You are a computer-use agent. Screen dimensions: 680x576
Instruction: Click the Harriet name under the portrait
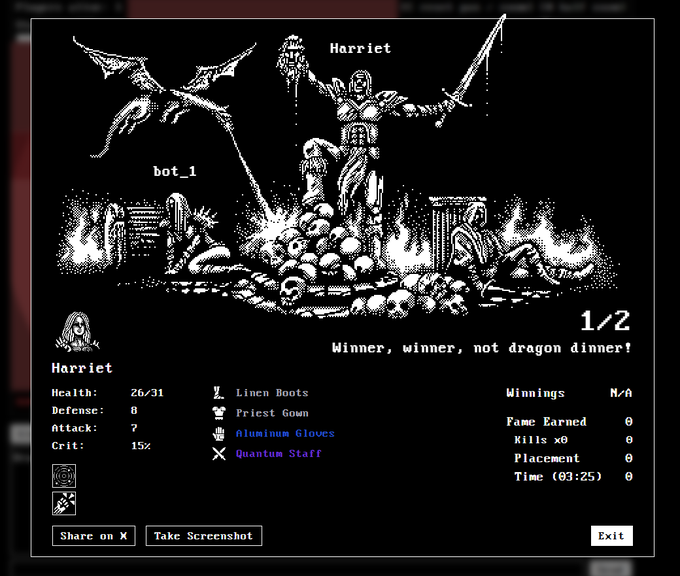[82, 368]
